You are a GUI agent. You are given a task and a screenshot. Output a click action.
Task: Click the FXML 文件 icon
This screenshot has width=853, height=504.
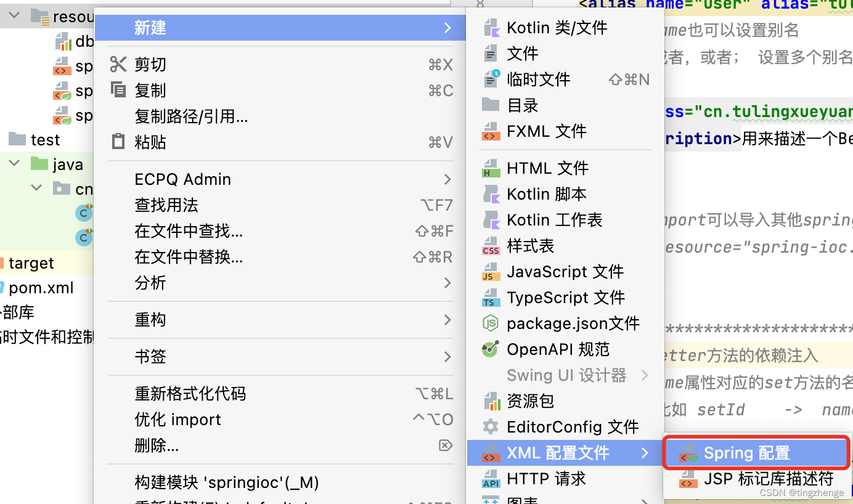tap(491, 131)
